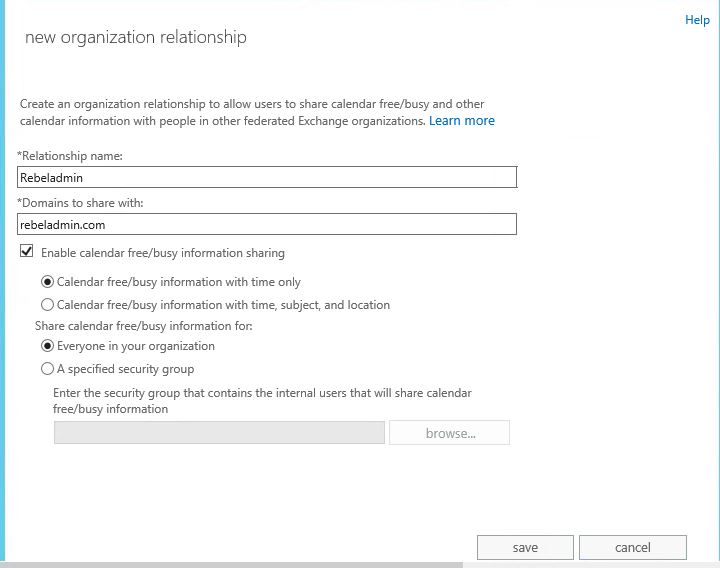Click the 'time, subject, and location' option label
The width and height of the screenshot is (720, 568).
(x=223, y=305)
